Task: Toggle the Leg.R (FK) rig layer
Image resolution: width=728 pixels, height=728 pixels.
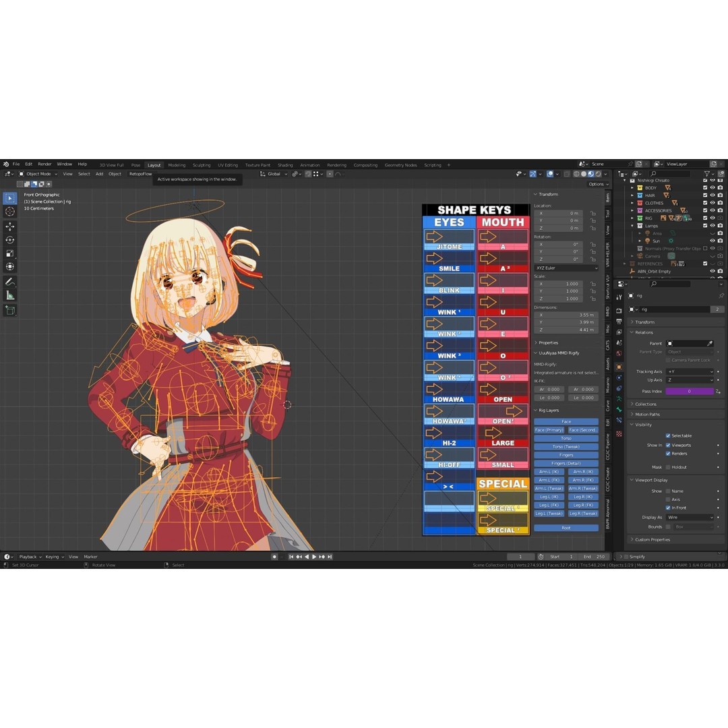Action: click(583, 506)
